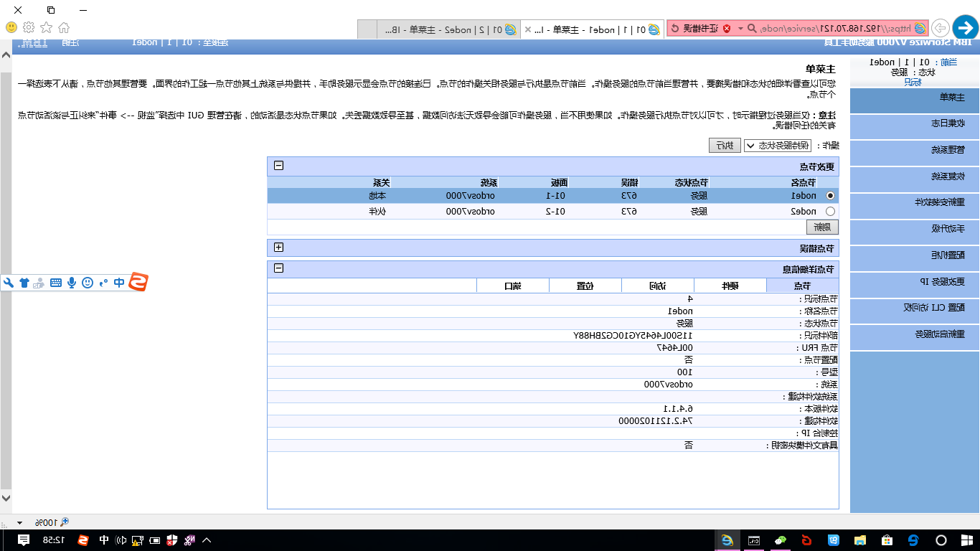Open the Favorites star icon
980x551 pixels.
tap(46, 27)
